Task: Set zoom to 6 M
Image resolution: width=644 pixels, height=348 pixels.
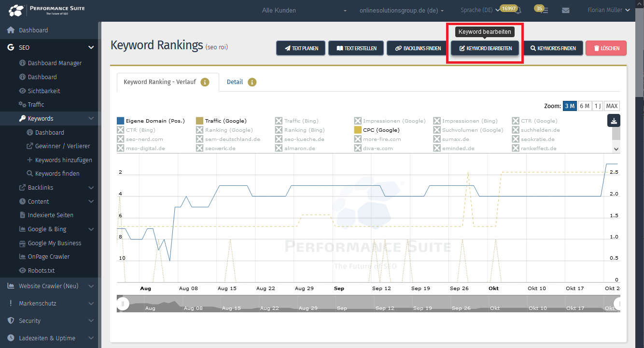Action: click(585, 106)
